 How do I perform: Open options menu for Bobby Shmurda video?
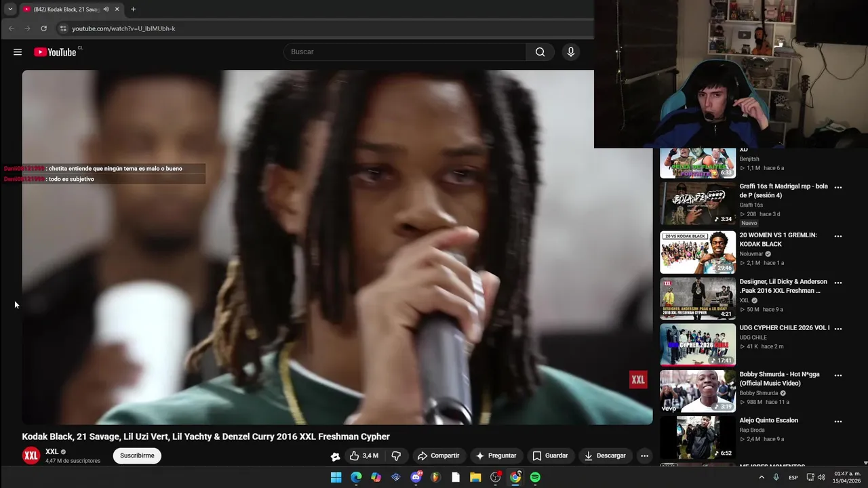click(838, 375)
